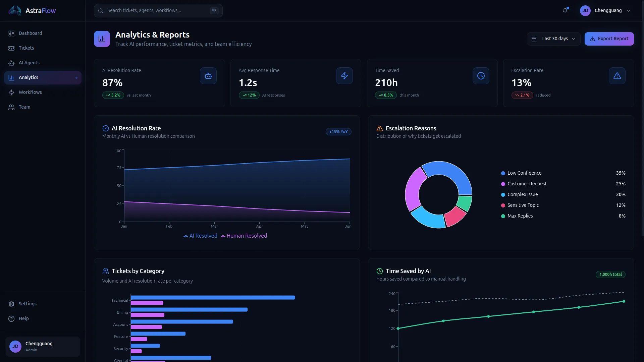This screenshot has height=362, width=644.
Task: Click the Technical blue bar
Action: (x=213, y=298)
